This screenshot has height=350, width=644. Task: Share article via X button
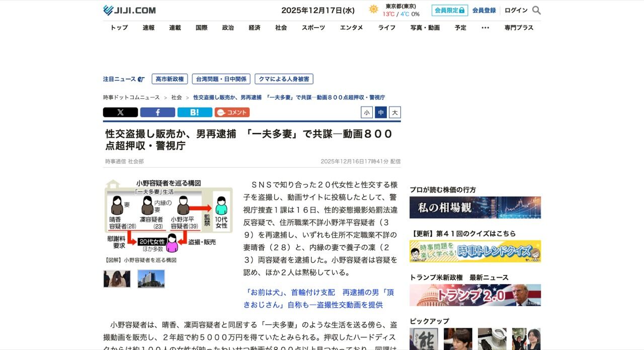[x=120, y=112]
